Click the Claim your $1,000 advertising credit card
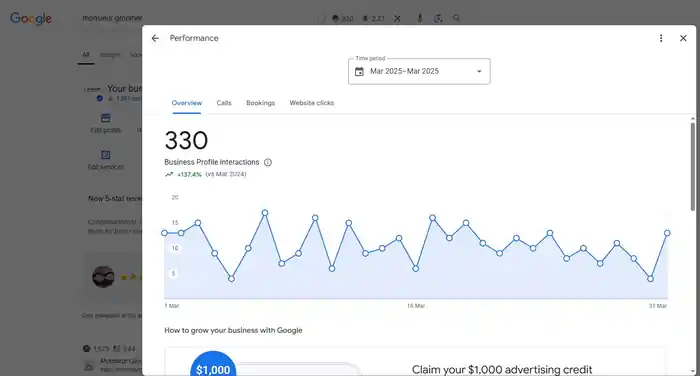Screen dimensions: 700x376 pyautogui.click(x=415, y=361)
